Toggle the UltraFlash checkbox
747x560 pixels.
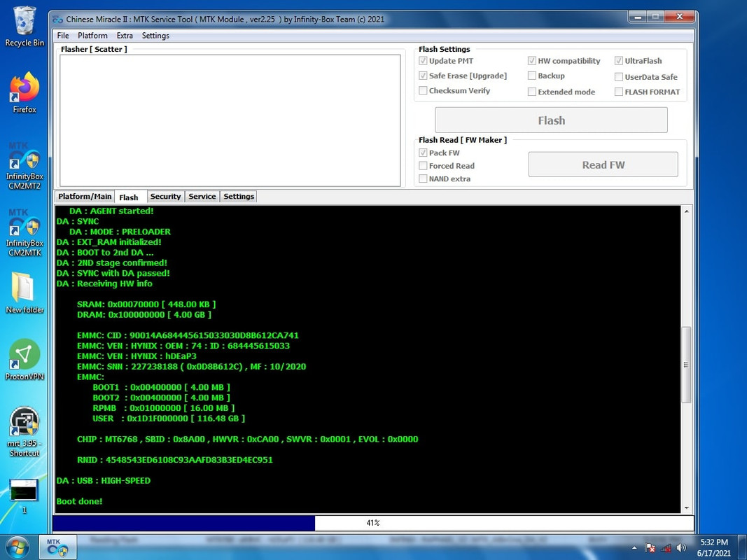tap(619, 61)
